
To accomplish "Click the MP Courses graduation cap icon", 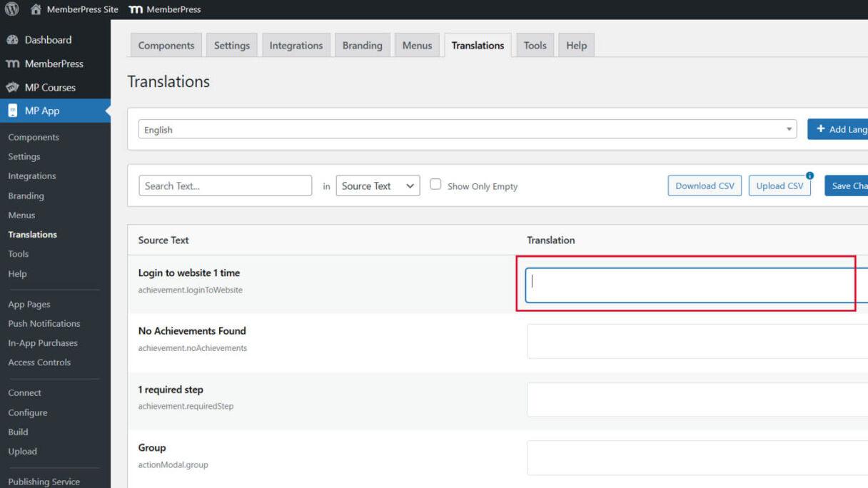I will tap(12, 87).
